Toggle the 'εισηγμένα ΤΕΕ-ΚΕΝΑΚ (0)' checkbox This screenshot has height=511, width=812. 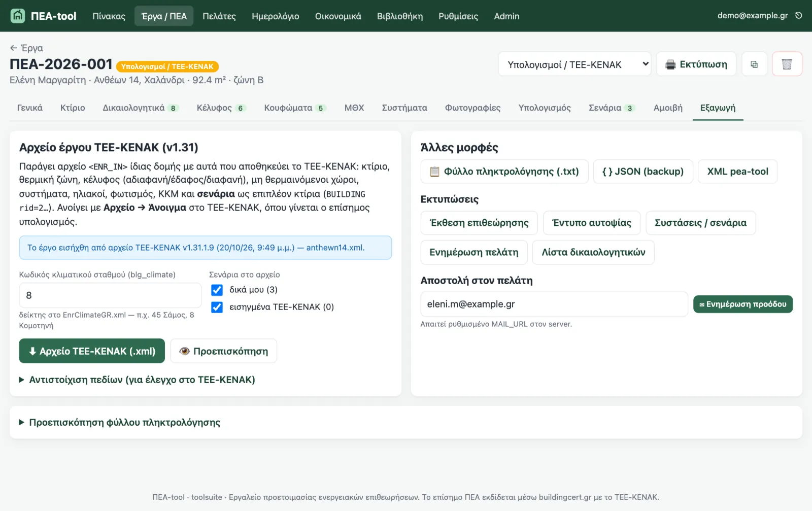point(217,307)
